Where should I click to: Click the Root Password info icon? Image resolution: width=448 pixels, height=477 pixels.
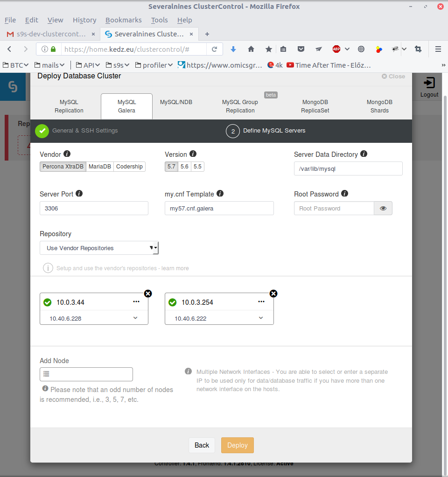344,194
